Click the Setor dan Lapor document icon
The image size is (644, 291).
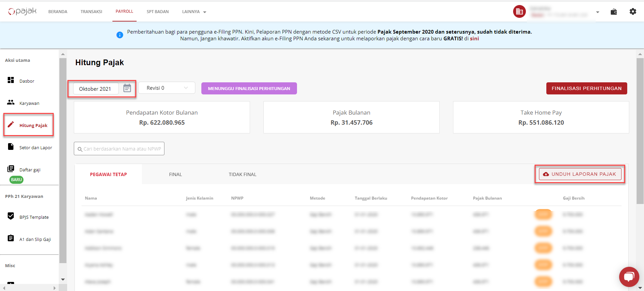[11, 147]
